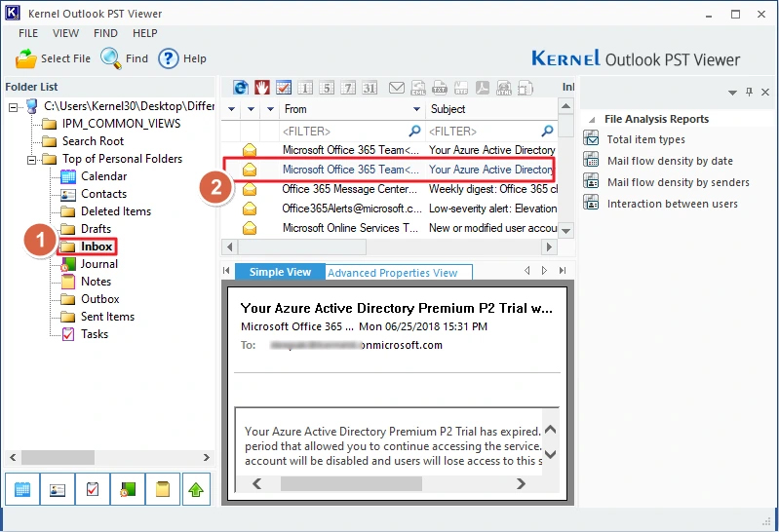The image size is (779, 532).
Task: Select the Contacts folder
Action: (x=103, y=193)
